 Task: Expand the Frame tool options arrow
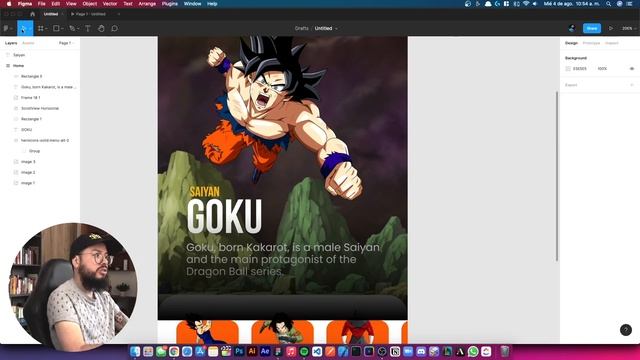(47, 29)
